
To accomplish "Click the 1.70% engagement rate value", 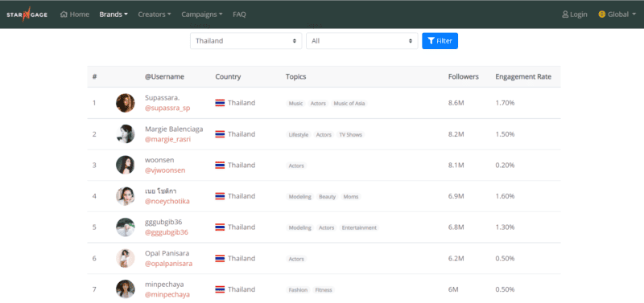I will (x=505, y=103).
